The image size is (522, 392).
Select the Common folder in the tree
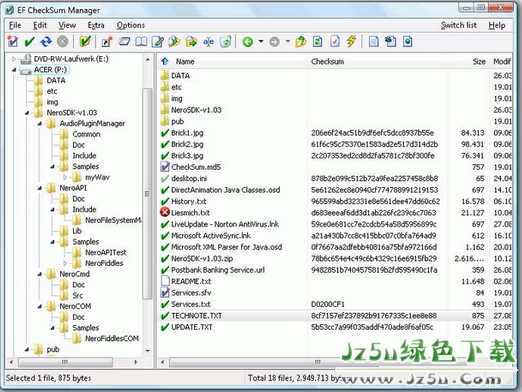pyautogui.click(x=86, y=134)
